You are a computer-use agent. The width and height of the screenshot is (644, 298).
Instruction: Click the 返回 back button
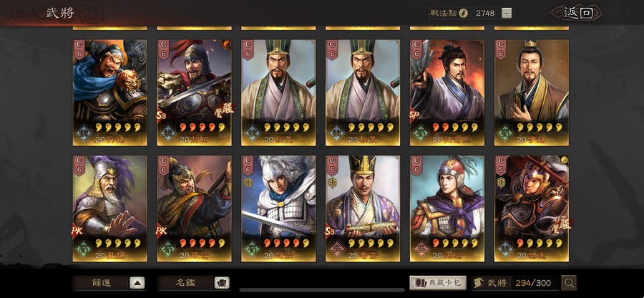[578, 13]
